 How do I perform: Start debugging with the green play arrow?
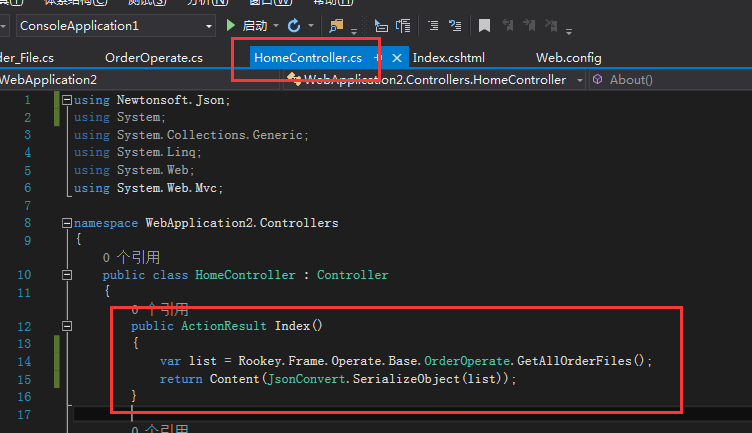pyautogui.click(x=231, y=25)
